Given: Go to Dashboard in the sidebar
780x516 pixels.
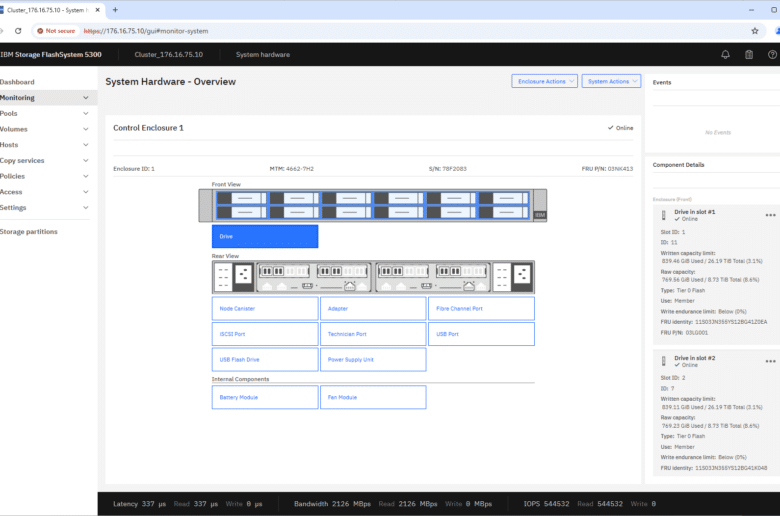Looking at the screenshot, I should [17, 82].
